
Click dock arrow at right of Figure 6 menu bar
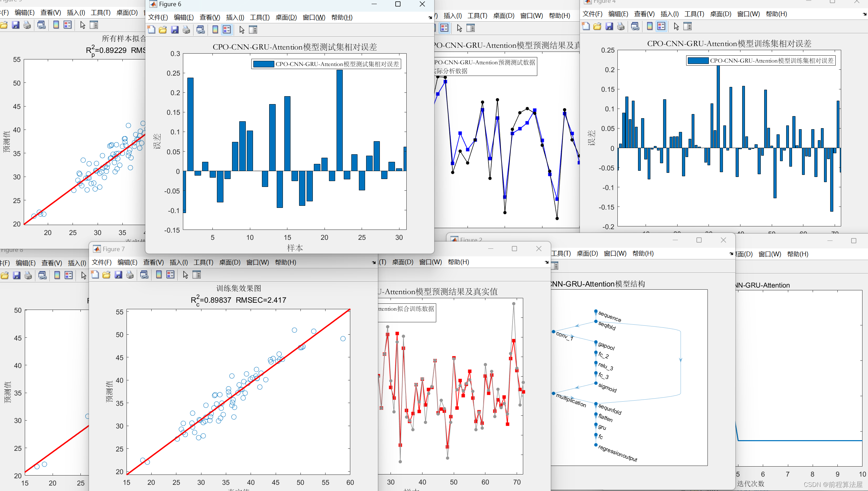pyautogui.click(x=430, y=18)
